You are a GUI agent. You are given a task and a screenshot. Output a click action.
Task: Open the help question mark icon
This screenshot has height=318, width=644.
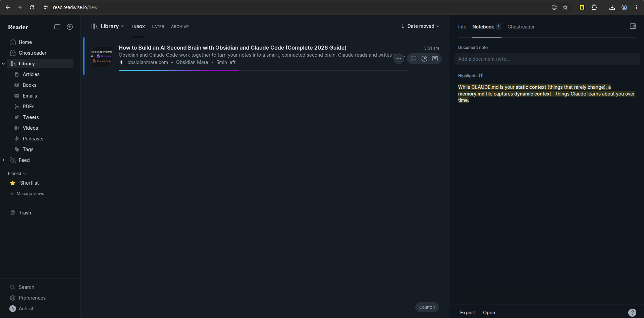click(x=632, y=313)
